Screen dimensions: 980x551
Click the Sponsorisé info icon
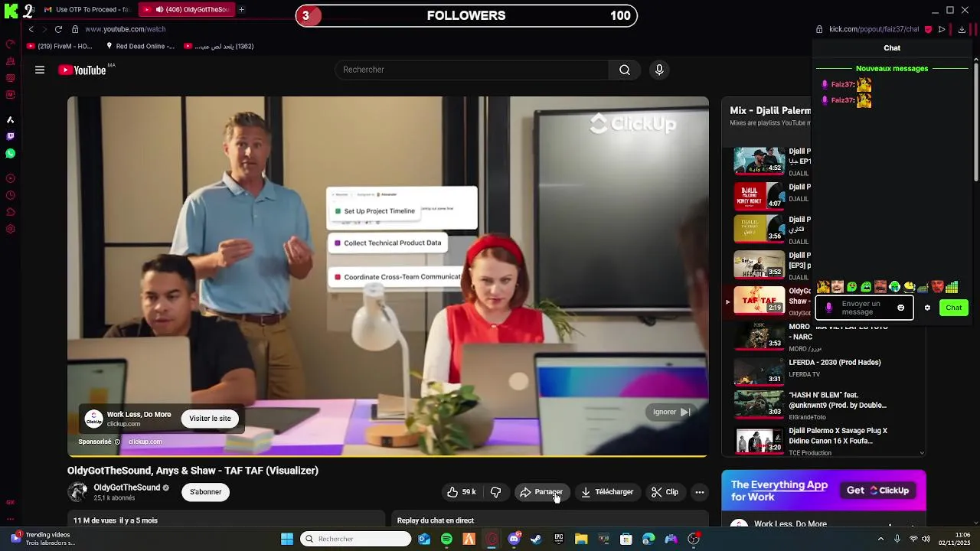click(x=117, y=442)
